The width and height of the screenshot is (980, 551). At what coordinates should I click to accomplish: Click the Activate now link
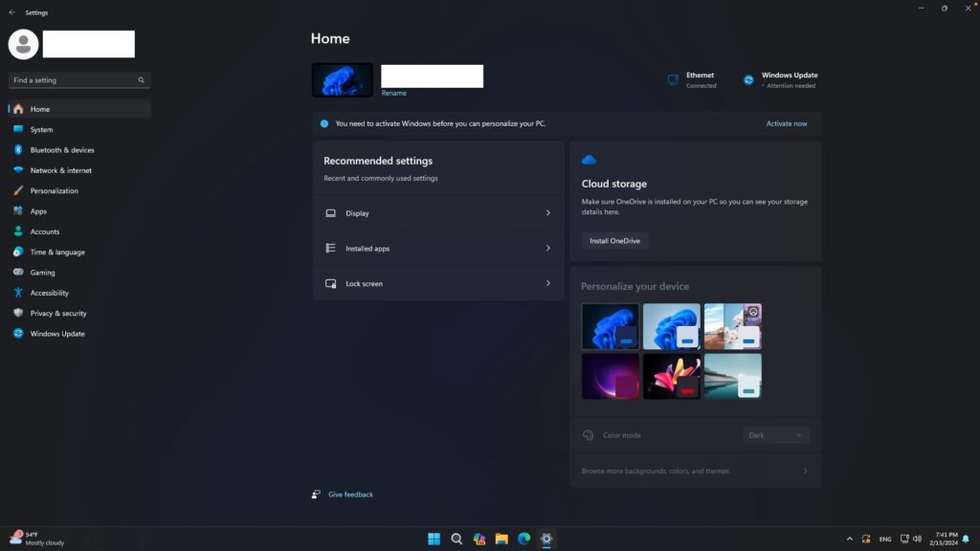[x=786, y=123]
